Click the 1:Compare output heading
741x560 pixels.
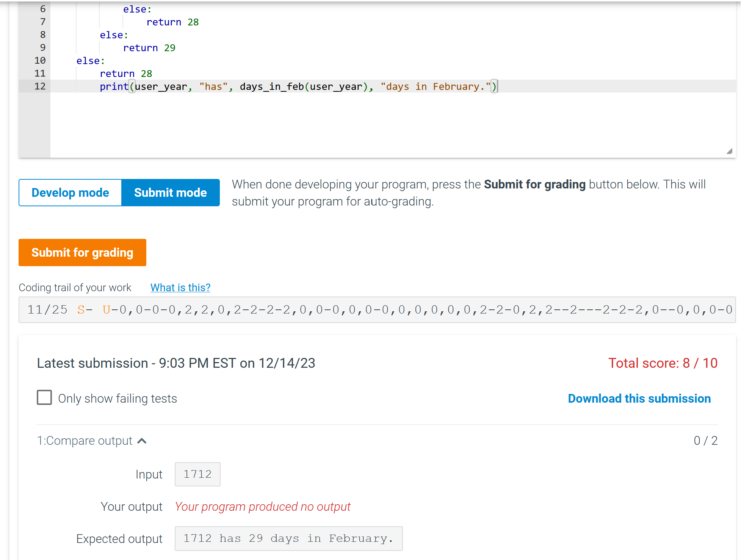coord(85,441)
